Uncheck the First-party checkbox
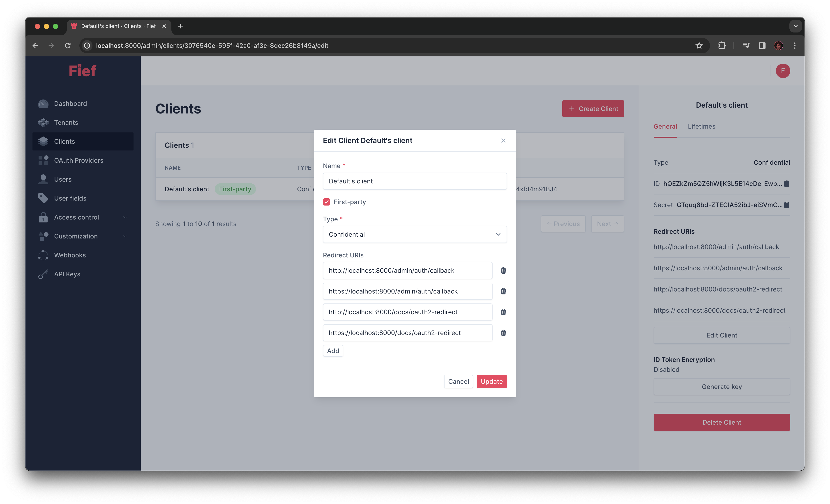830x504 pixels. 326,202
